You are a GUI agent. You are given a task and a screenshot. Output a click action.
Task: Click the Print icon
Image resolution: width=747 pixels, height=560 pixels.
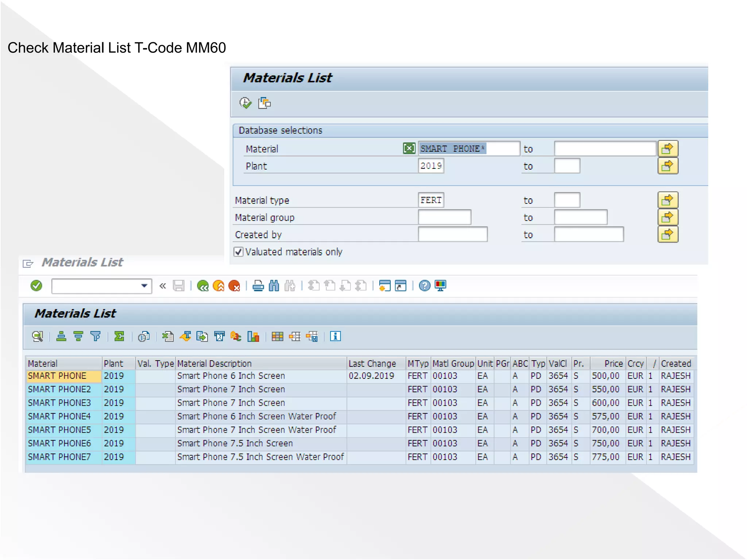coord(258,286)
